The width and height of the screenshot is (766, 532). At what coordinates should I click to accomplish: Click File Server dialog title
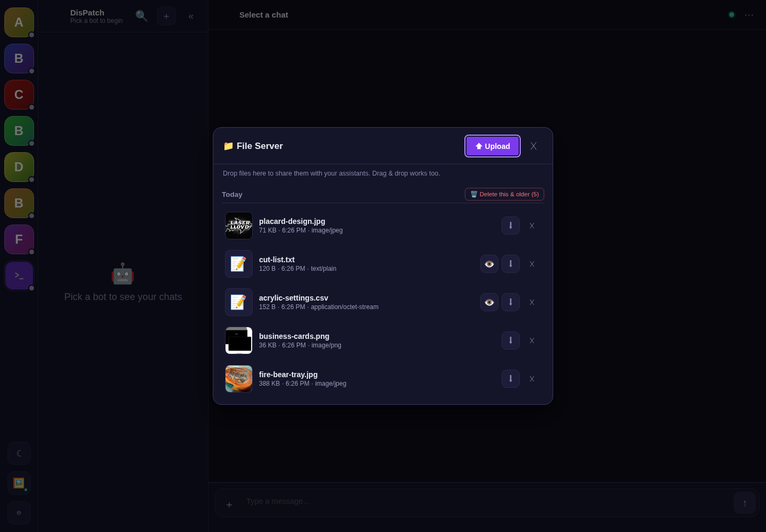click(x=253, y=146)
